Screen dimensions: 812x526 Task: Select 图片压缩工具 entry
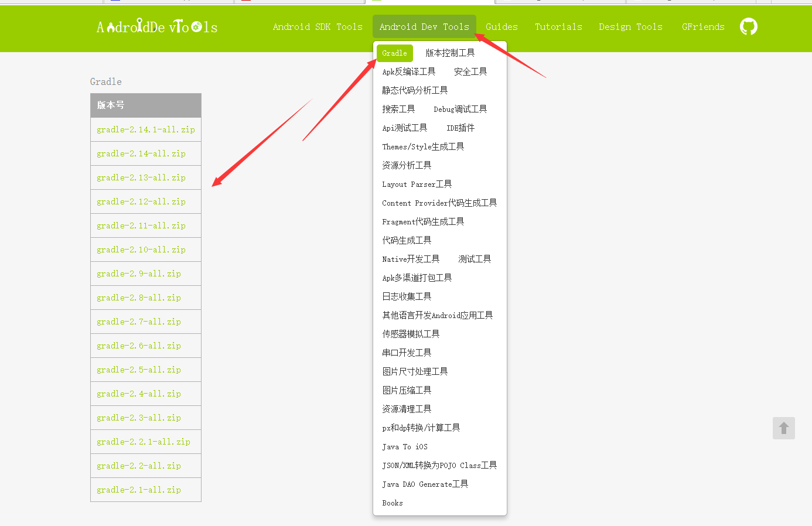(407, 391)
